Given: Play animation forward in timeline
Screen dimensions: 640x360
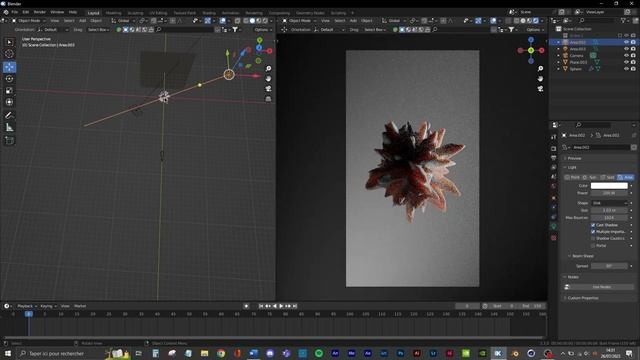Looking at the screenshot, I should point(281,306).
